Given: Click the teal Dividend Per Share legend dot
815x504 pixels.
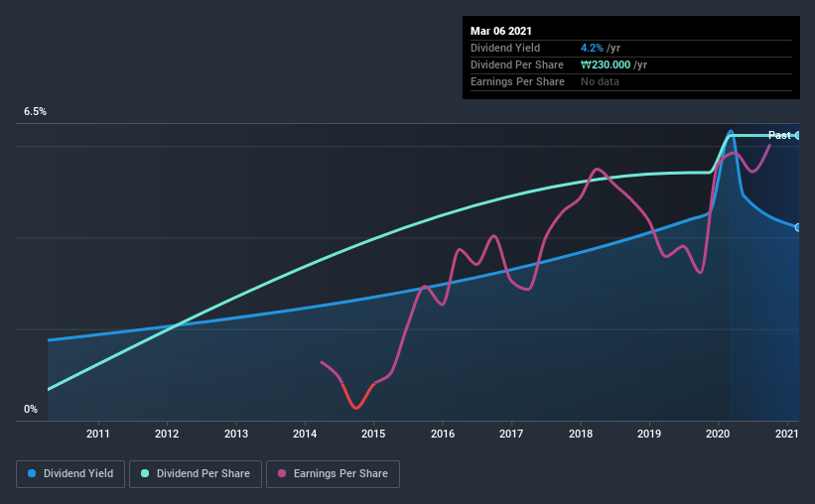Looking at the screenshot, I should [x=145, y=473].
